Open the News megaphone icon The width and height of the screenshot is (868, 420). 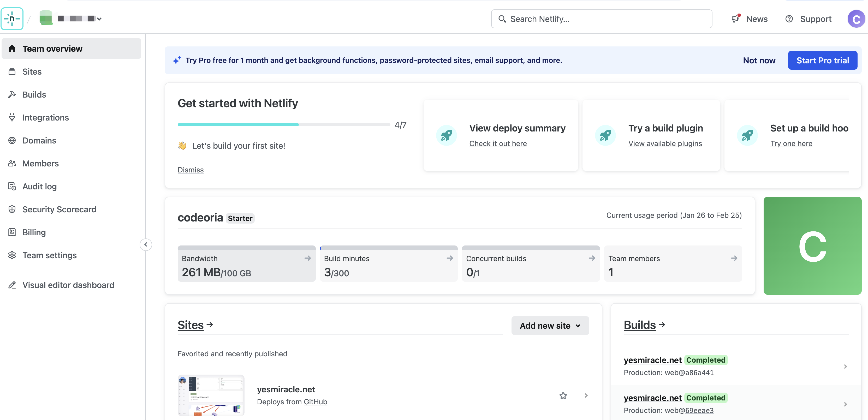736,19
